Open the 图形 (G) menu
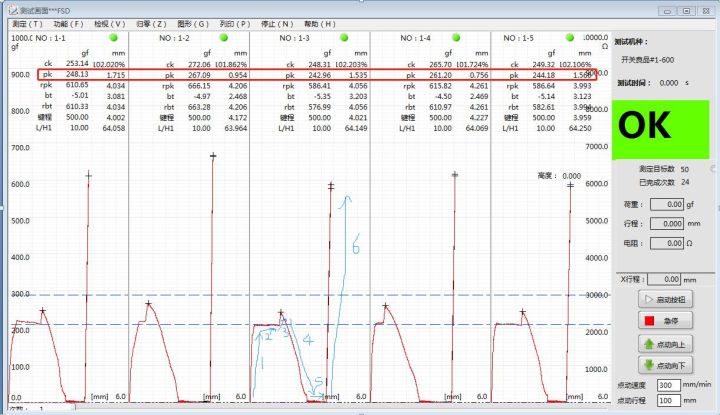 pyautogui.click(x=194, y=23)
